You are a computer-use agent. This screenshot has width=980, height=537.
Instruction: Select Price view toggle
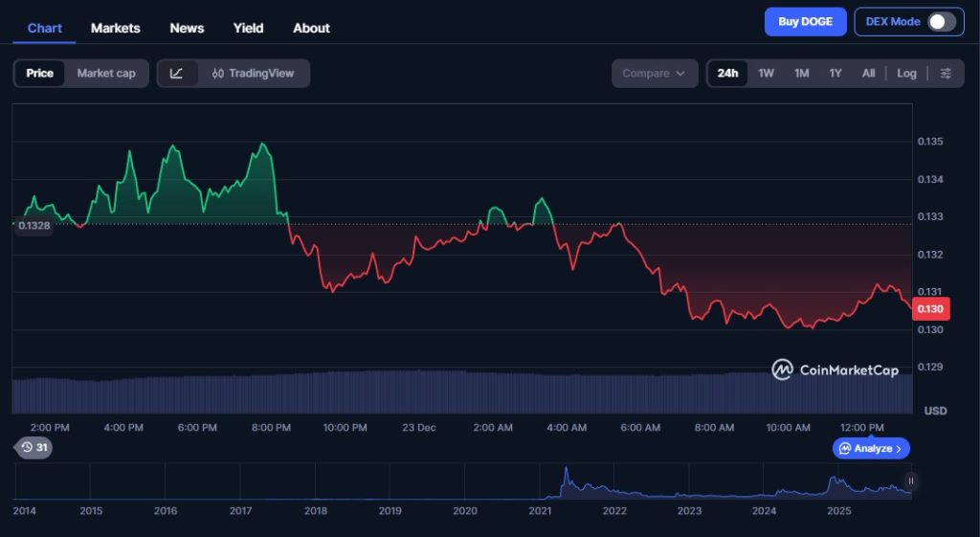pos(40,74)
